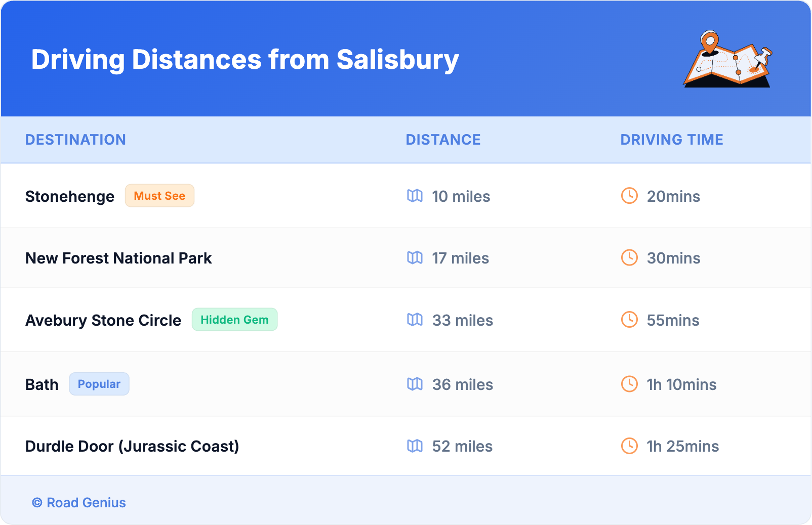Open the Road Genius copyright link
This screenshot has height=525, width=812.
(x=79, y=503)
